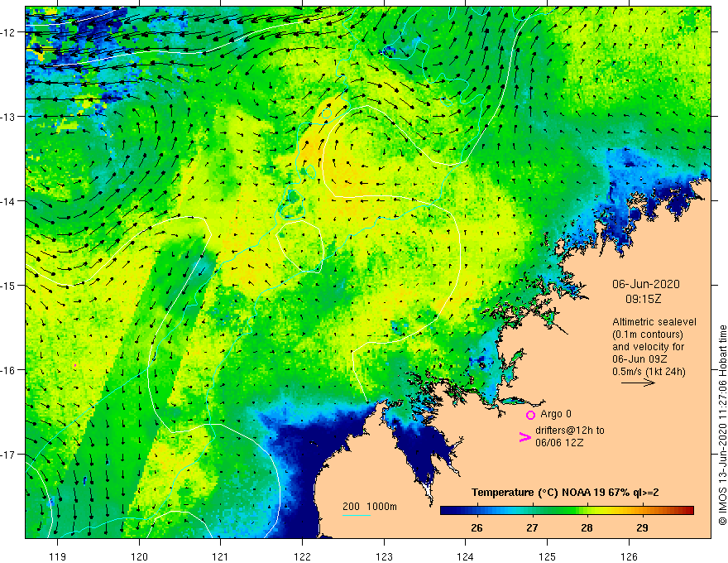
Task: Click the magenta Argo 0 circle marker
Action: (x=530, y=415)
